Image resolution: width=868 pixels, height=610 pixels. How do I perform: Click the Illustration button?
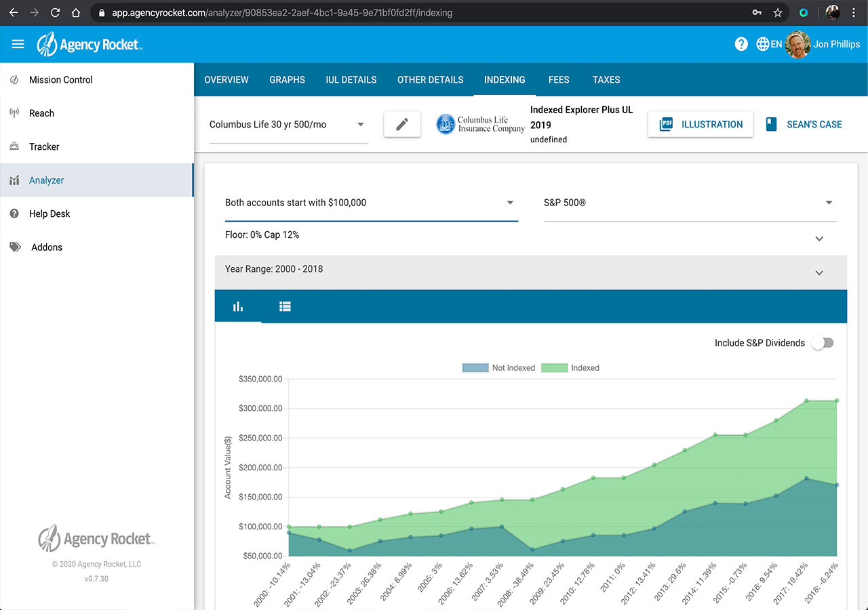pyautogui.click(x=701, y=124)
